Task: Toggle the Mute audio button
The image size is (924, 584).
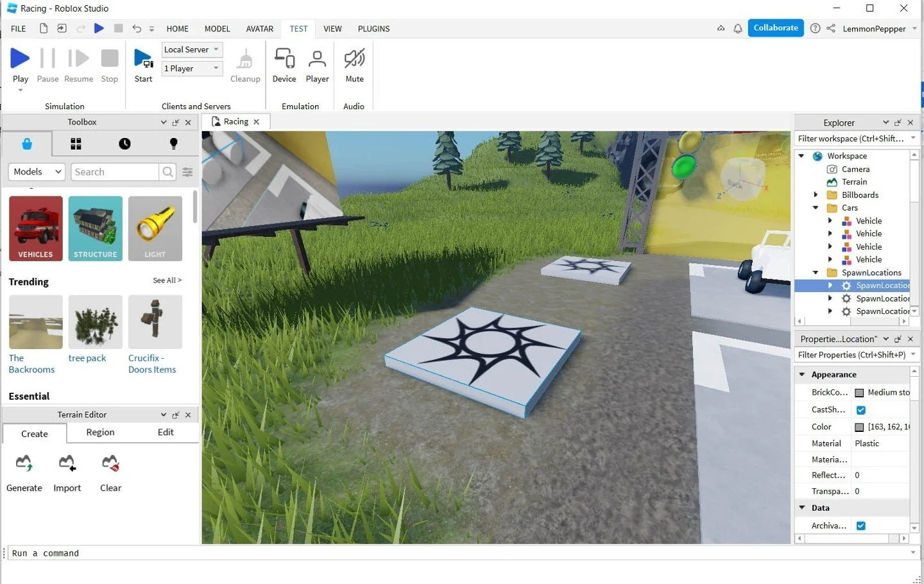Action: pyautogui.click(x=354, y=65)
